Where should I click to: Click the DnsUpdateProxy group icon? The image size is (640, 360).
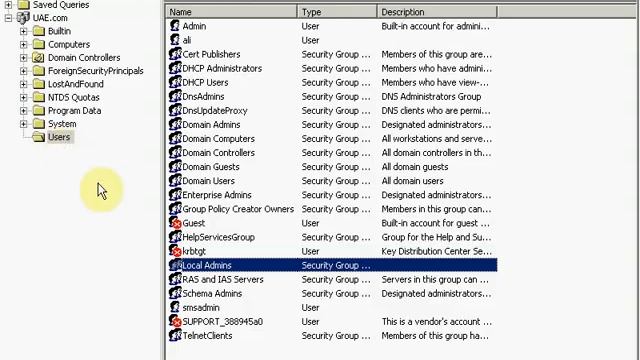(x=175, y=110)
